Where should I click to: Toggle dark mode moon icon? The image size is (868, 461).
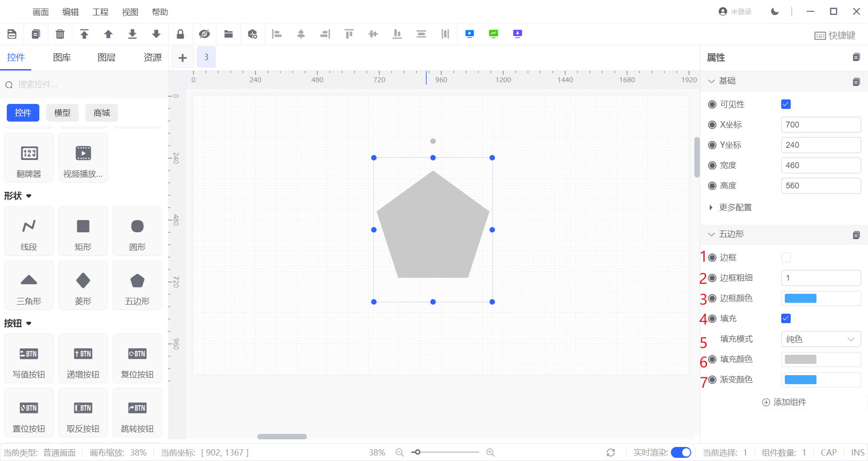[775, 12]
